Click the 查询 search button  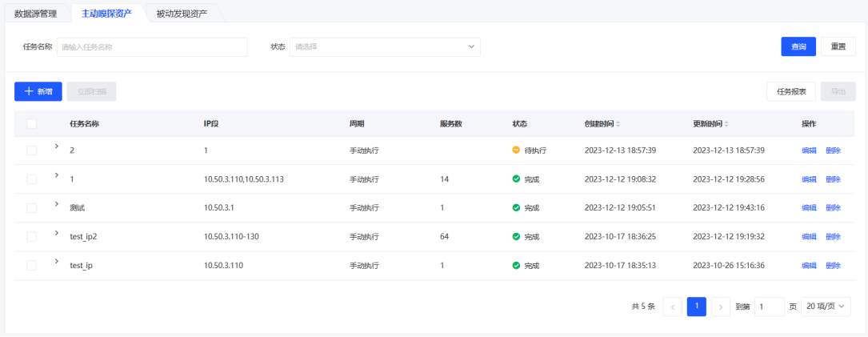click(798, 46)
